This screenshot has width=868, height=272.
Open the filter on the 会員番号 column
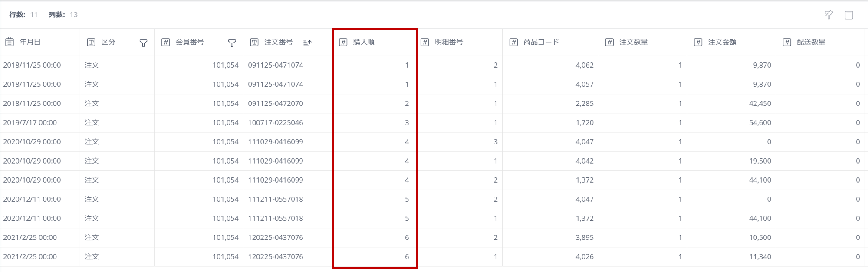[x=232, y=43]
